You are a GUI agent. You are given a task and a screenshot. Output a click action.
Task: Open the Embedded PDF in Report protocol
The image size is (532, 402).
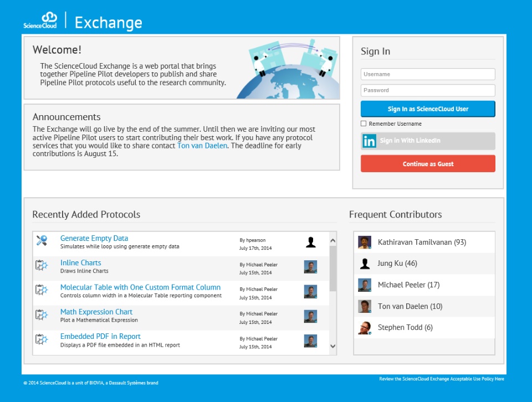[100, 336]
